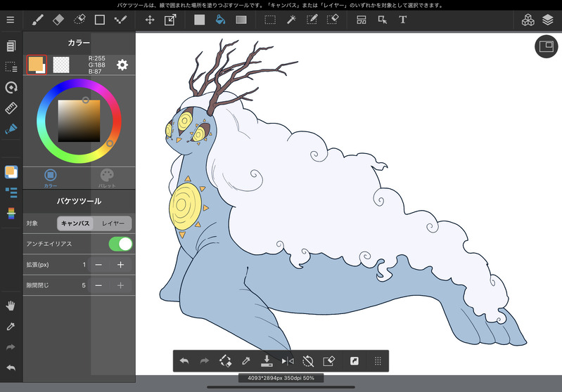Select the Hand pan tool
Viewport: 562px width, 392px height.
click(x=11, y=306)
